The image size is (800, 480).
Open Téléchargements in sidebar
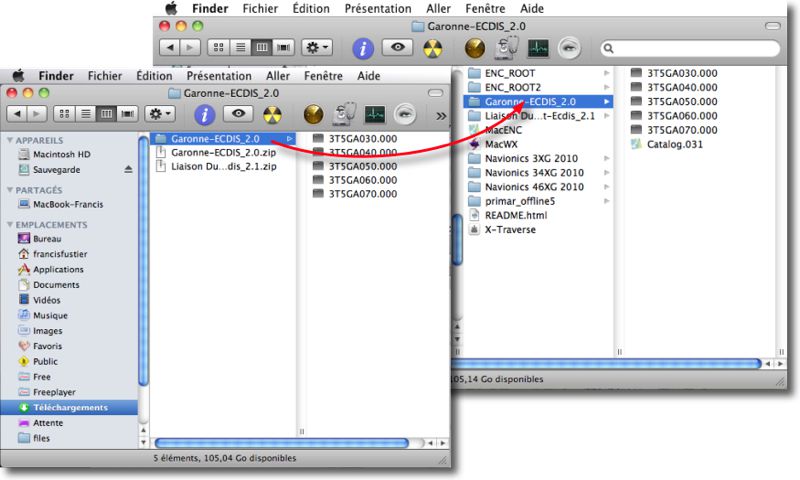pos(69,407)
